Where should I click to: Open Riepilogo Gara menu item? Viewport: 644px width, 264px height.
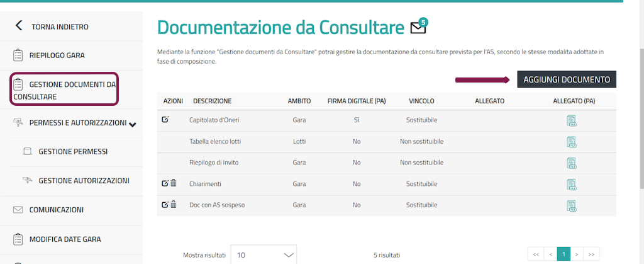pyautogui.click(x=57, y=55)
